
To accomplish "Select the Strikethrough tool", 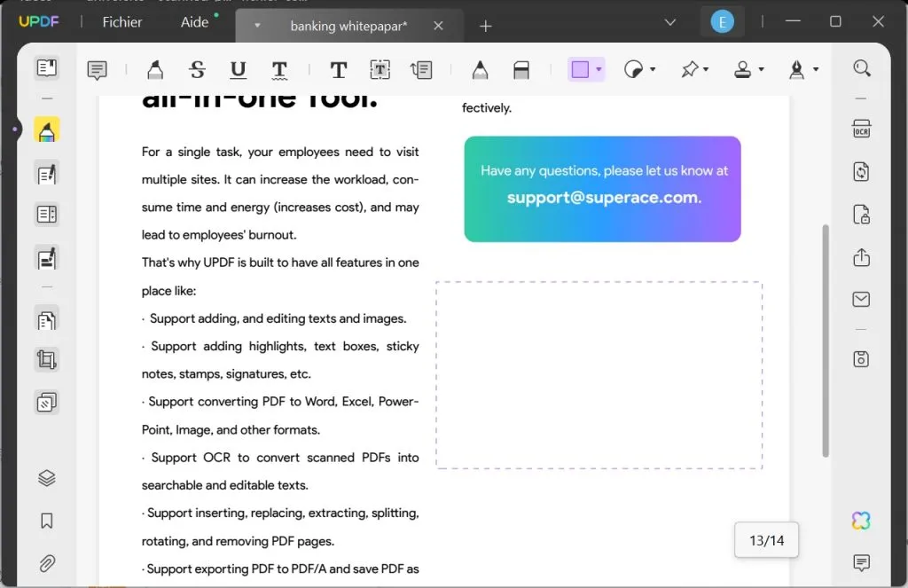I will [197, 70].
